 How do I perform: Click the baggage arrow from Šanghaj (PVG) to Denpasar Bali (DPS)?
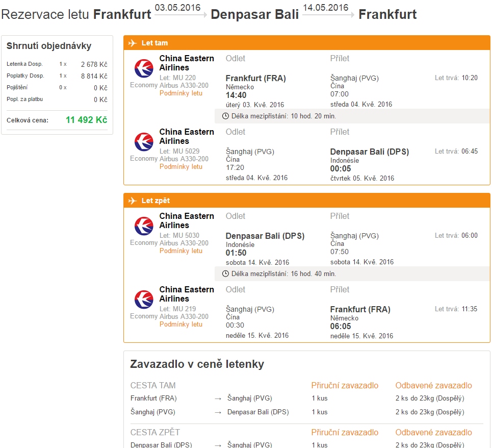(218, 412)
